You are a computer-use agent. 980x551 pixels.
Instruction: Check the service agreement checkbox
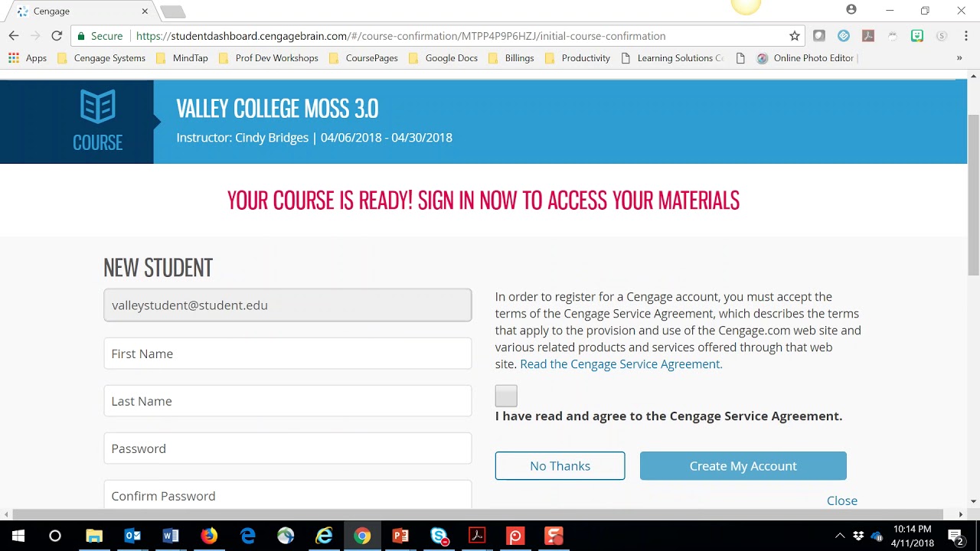pyautogui.click(x=506, y=396)
